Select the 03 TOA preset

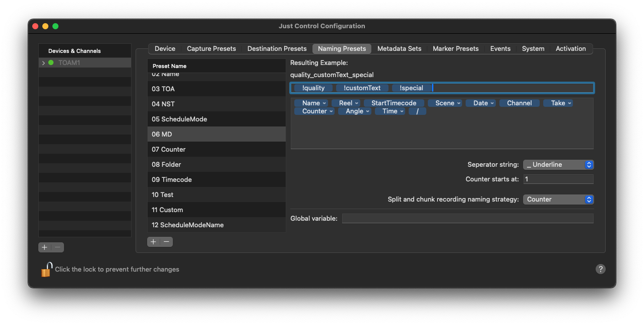tap(217, 89)
